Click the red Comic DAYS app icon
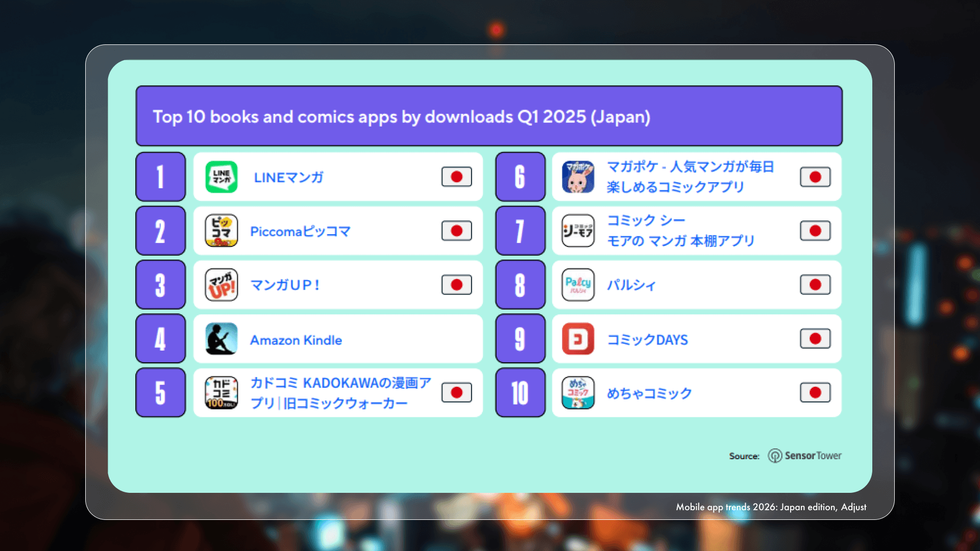The height and width of the screenshot is (551, 980). pyautogui.click(x=578, y=339)
